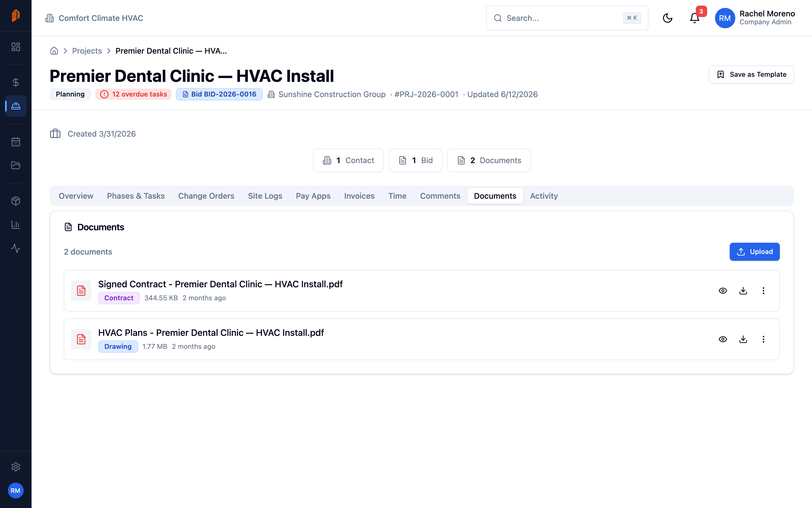Click the Planning status badge

tap(70, 95)
